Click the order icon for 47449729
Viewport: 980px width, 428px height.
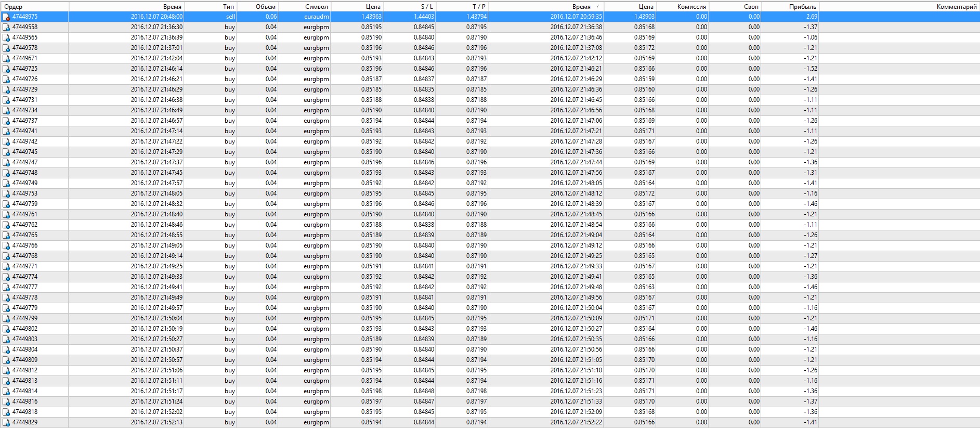[6, 89]
